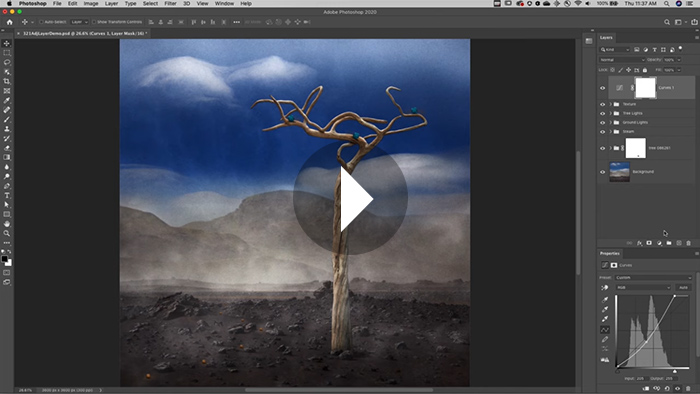Select the Gradient tool

[7, 157]
